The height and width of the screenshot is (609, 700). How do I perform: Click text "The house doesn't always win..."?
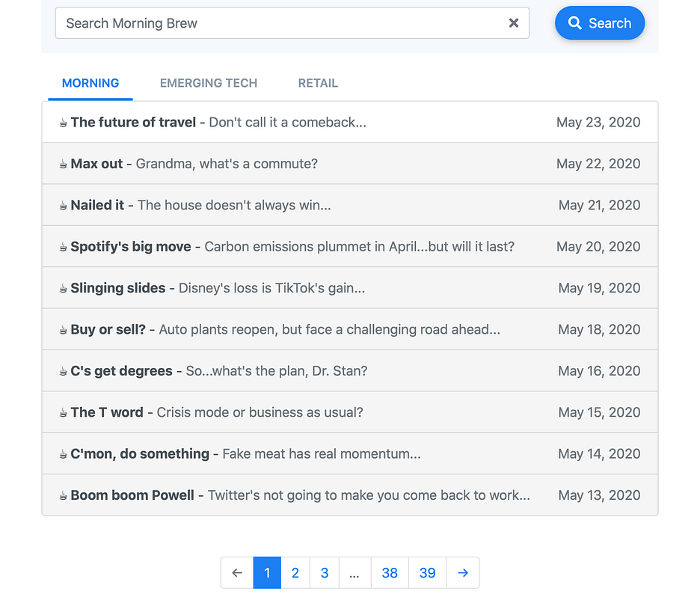(234, 205)
